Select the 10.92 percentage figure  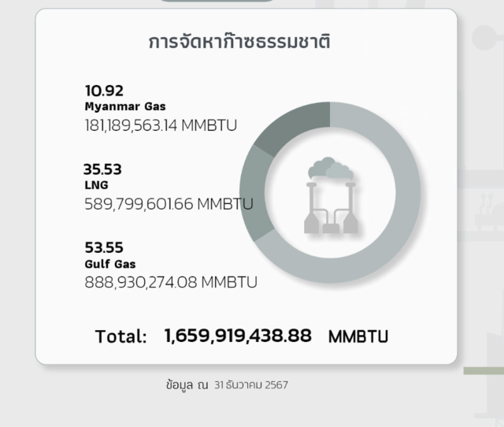(x=104, y=91)
